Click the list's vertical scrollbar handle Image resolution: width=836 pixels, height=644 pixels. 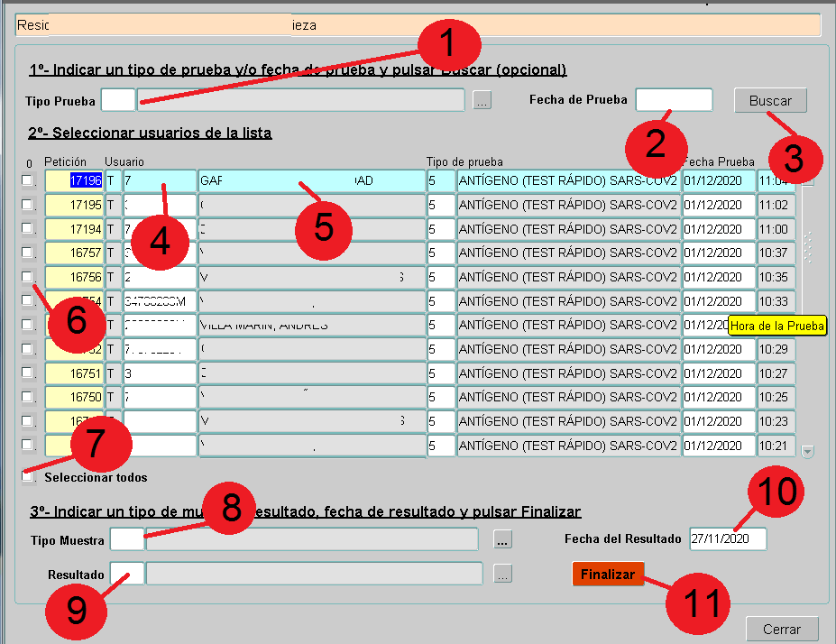(x=807, y=246)
